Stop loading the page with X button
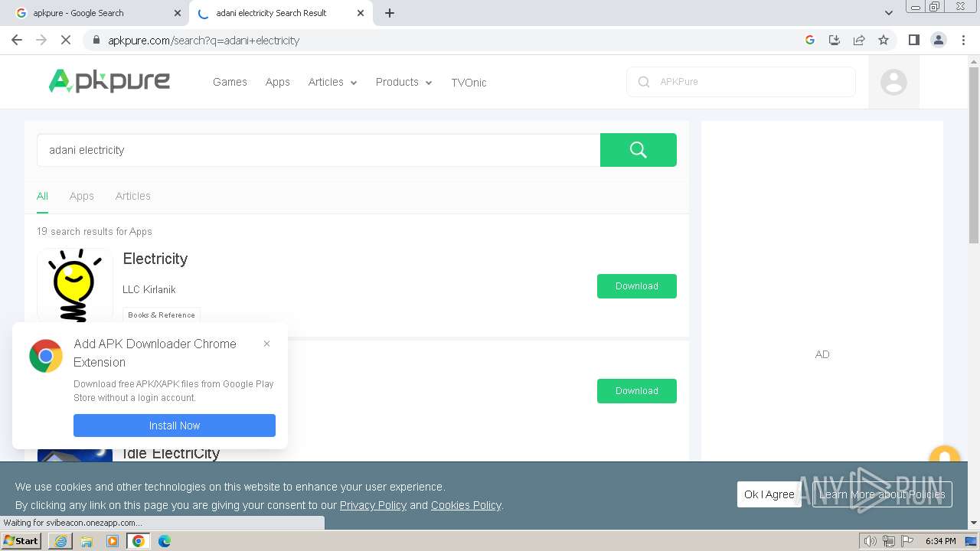The width and height of the screenshot is (980, 551). pyautogui.click(x=66, y=40)
